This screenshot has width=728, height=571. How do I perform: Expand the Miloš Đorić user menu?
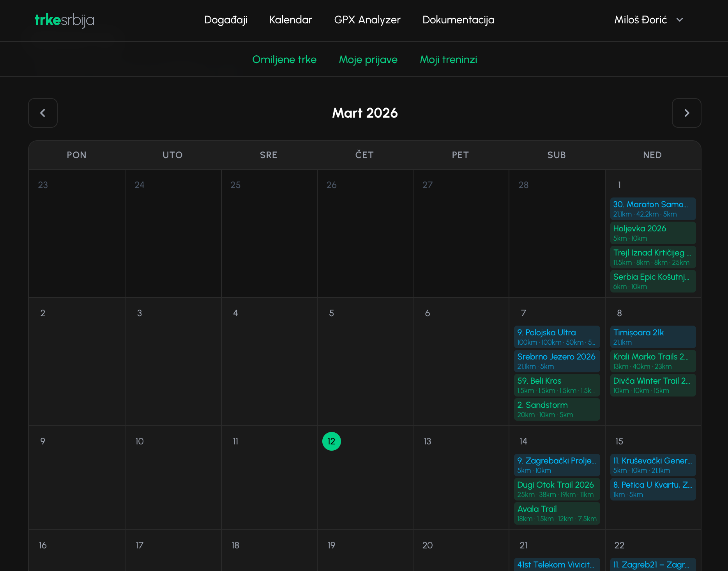pyautogui.click(x=648, y=20)
